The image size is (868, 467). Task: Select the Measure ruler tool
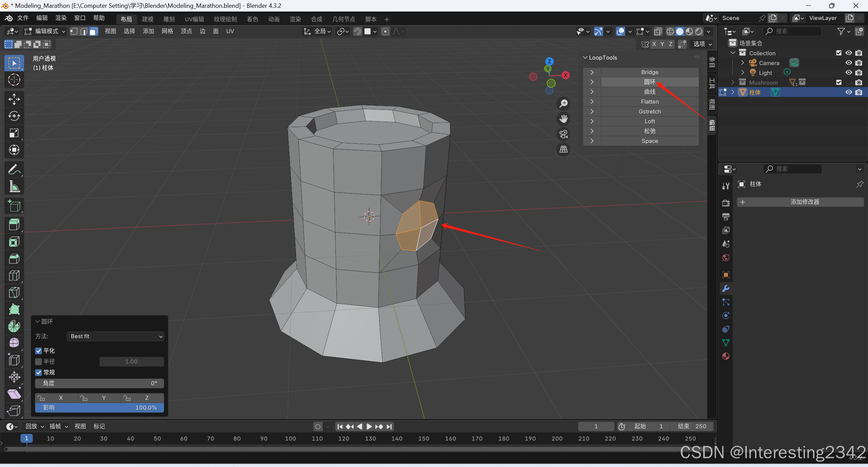[14, 186]
